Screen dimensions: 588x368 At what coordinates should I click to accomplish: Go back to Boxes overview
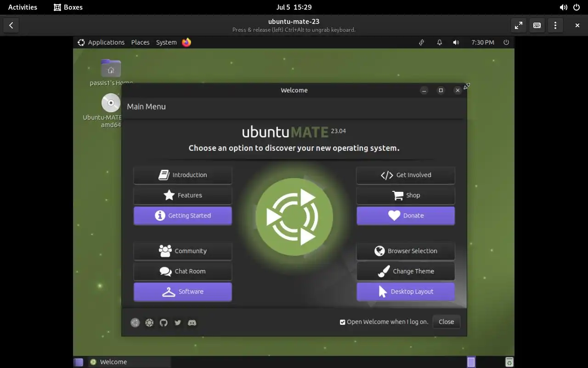click(11, 25)
